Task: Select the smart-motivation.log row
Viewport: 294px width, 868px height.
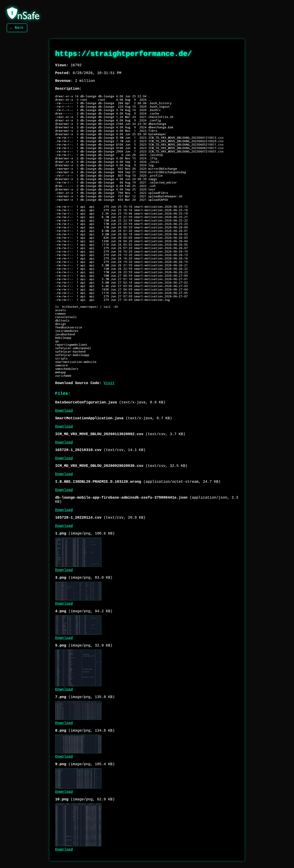Action: (x=112, y=300)
